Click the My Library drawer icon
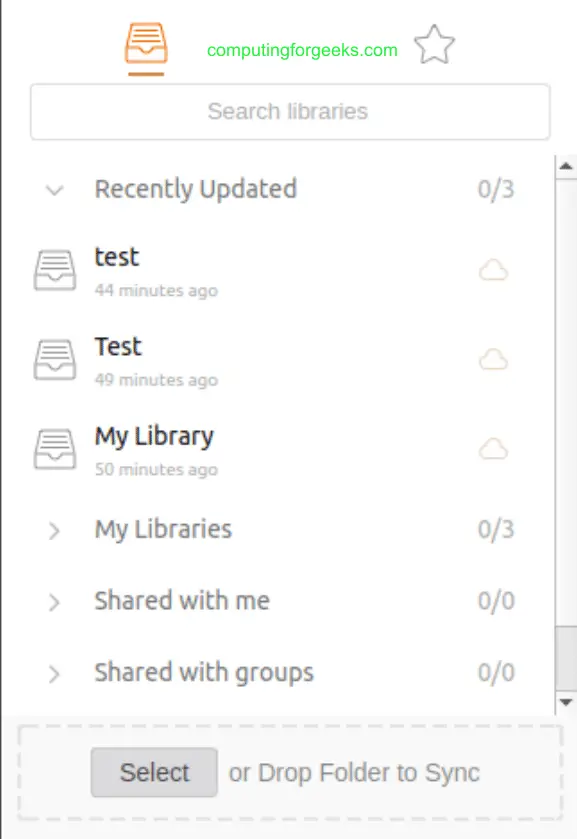The height and width of the screenshot is (839, 577). click(x=55, y=449)
